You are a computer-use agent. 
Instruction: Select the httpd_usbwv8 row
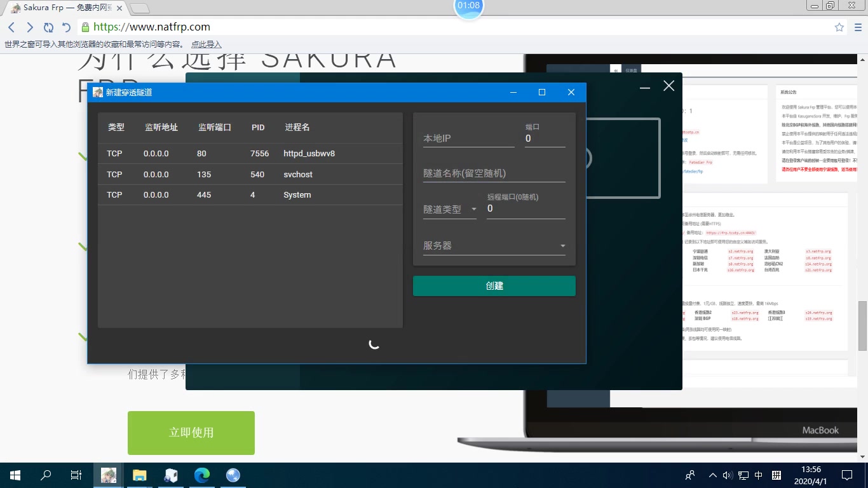250,154
